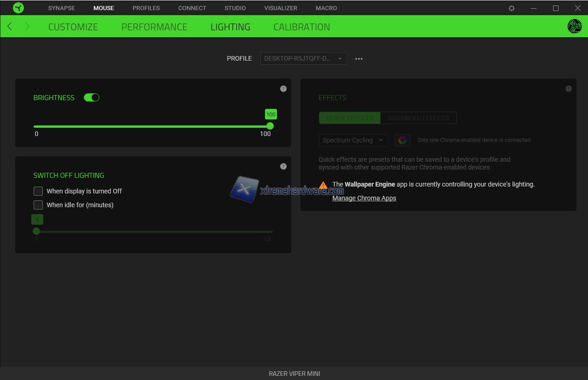This screenshot has width=588, height=380.
Task: Click the Effects panel help icon
Action: tap(569, 89)
